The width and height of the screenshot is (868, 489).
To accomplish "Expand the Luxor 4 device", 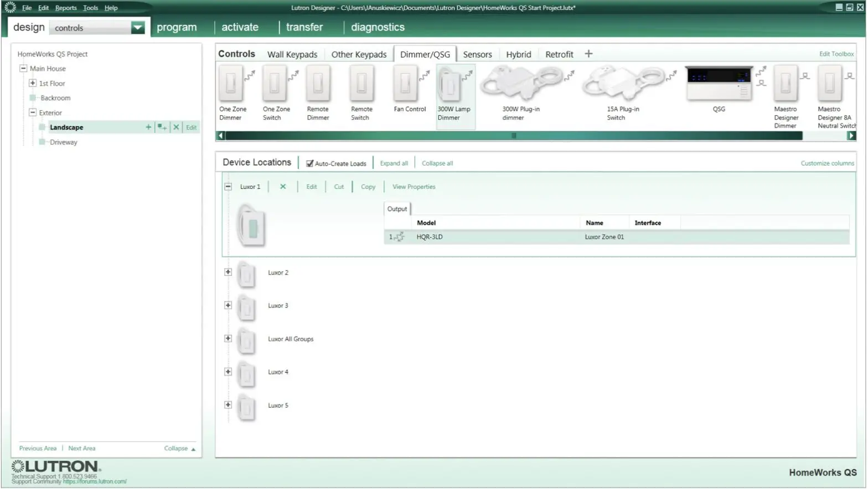I will pos(228,372).
